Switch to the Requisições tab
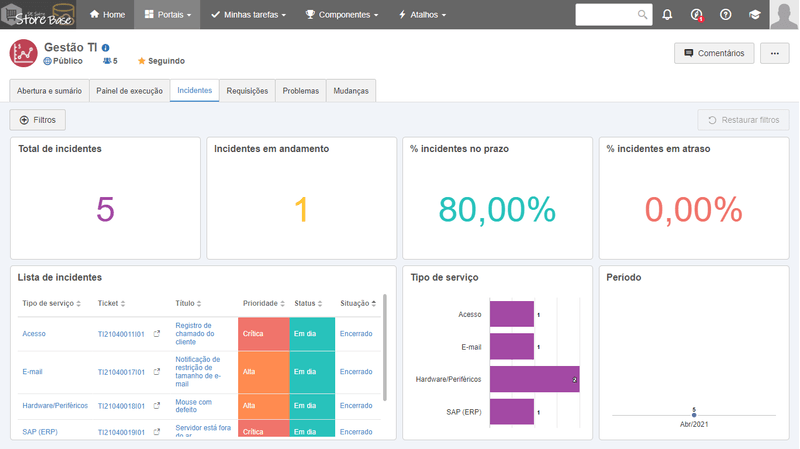 [x=247, y=91]
